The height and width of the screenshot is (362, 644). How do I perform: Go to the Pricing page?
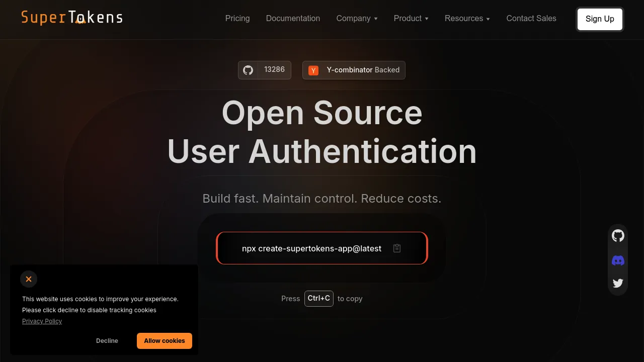click(237, 18)
